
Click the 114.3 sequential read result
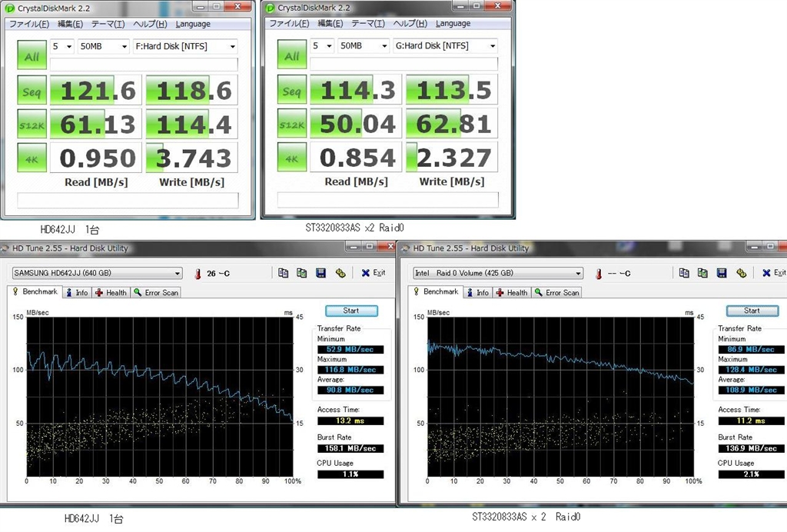[x=356, y=90]
